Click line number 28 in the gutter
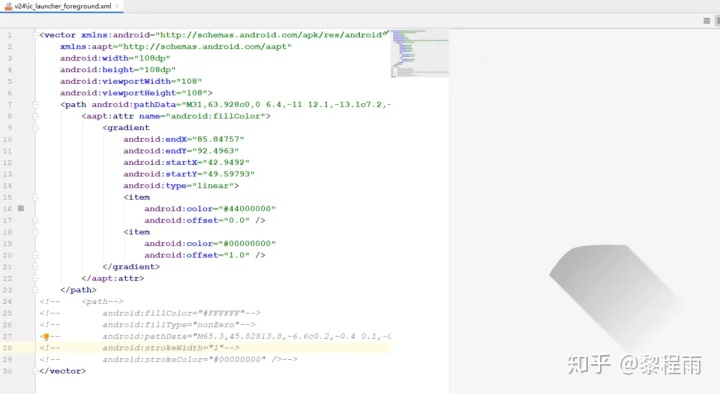This screenshot has width=720, height=394. coord(7,348)
